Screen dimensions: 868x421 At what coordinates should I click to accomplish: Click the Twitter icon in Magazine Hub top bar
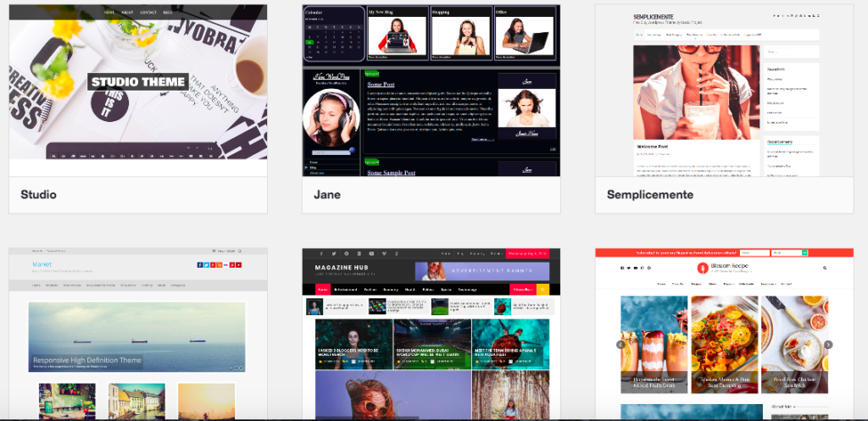(x=335, y=253)
